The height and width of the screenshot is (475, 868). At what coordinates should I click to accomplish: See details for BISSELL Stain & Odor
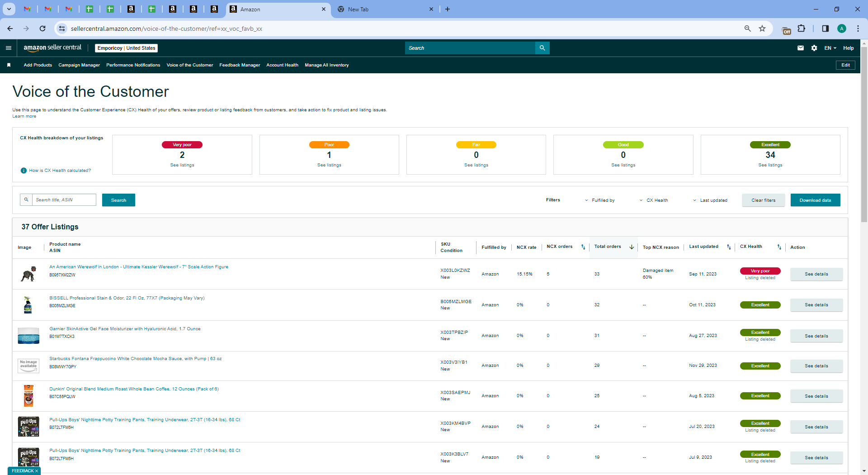pyautogui.click(x=816, y=305)
